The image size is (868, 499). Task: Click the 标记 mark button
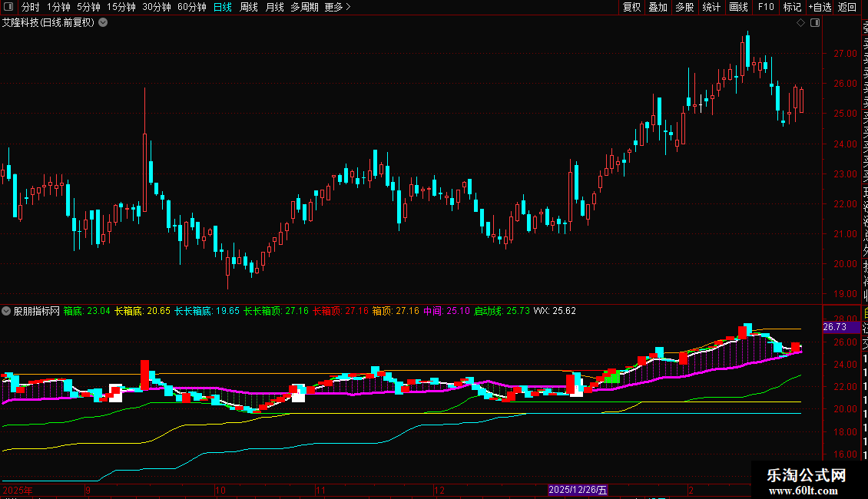pyautogui.click(x=792, y=7)
